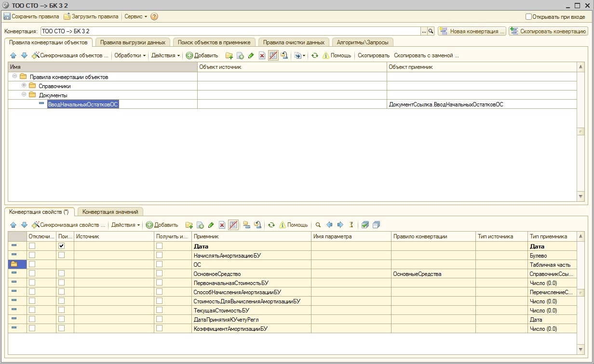This screenshot has height=364, width=594.
Task: Click the move down arrow in properties toolbar
Action: tap(24, 225)
